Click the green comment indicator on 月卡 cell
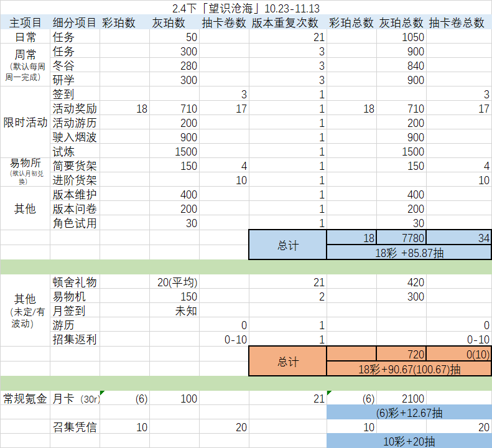 (x=102, y=393)
